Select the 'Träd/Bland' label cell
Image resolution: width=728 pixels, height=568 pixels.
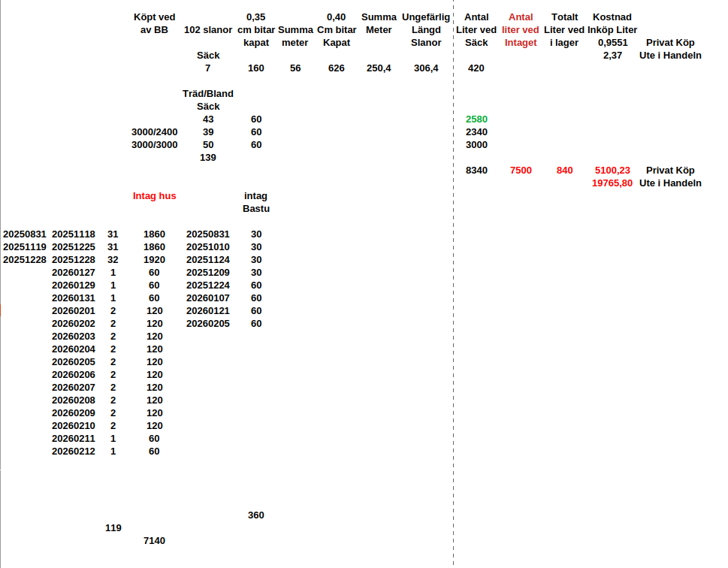[208, 94]
